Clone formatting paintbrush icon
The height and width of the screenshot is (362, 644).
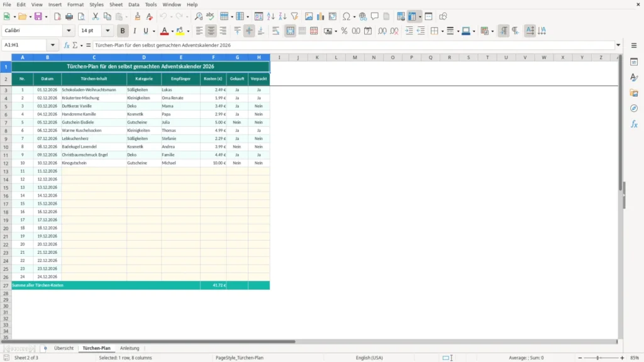pyautogui.click(x=138, y=16)
